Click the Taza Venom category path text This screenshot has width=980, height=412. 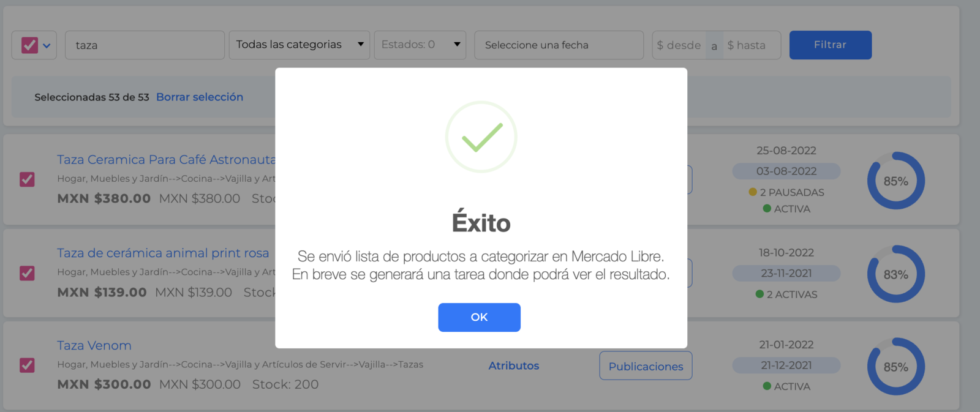click(x=240, y=364)
